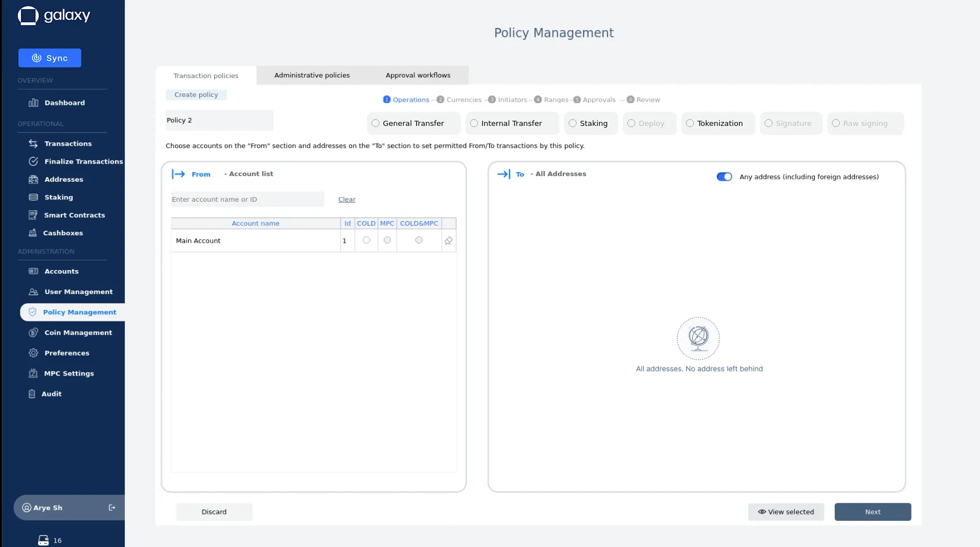Select COLD&MPC radio for Main Account
The image size is (980, 547).
(x=419, y=240)
